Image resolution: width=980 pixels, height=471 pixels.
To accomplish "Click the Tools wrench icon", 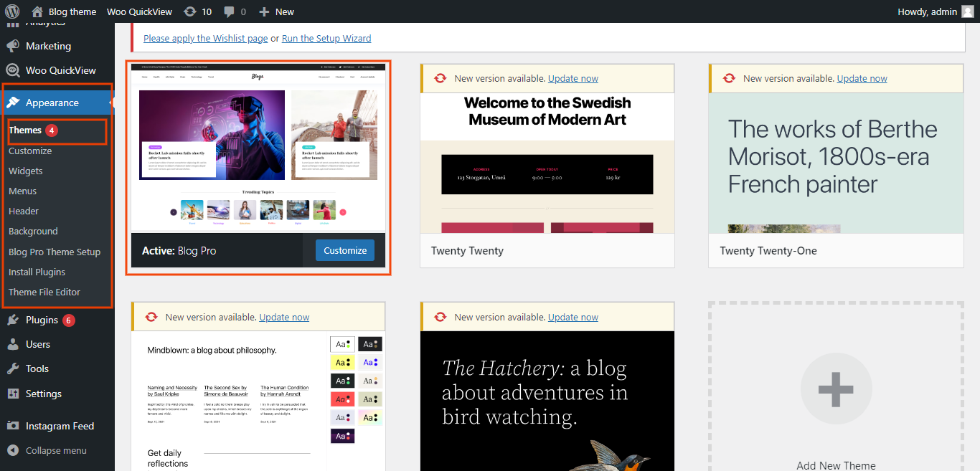I will pos(13,368).
